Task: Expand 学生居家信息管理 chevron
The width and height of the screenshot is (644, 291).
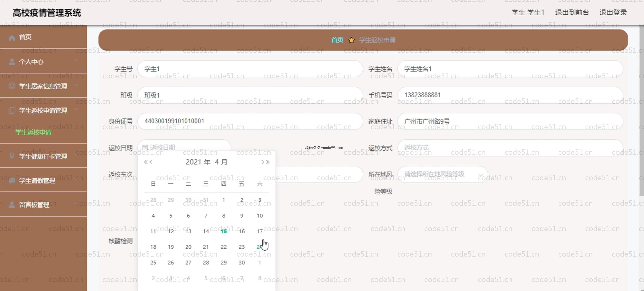Action: click(x=76, y=85)
